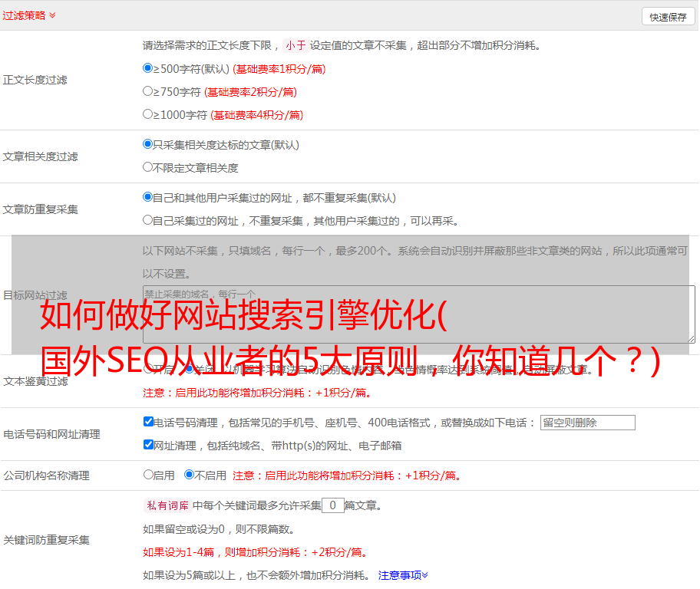
Task: Collapse the 过滤策略 section header
Action: (28, 15)
